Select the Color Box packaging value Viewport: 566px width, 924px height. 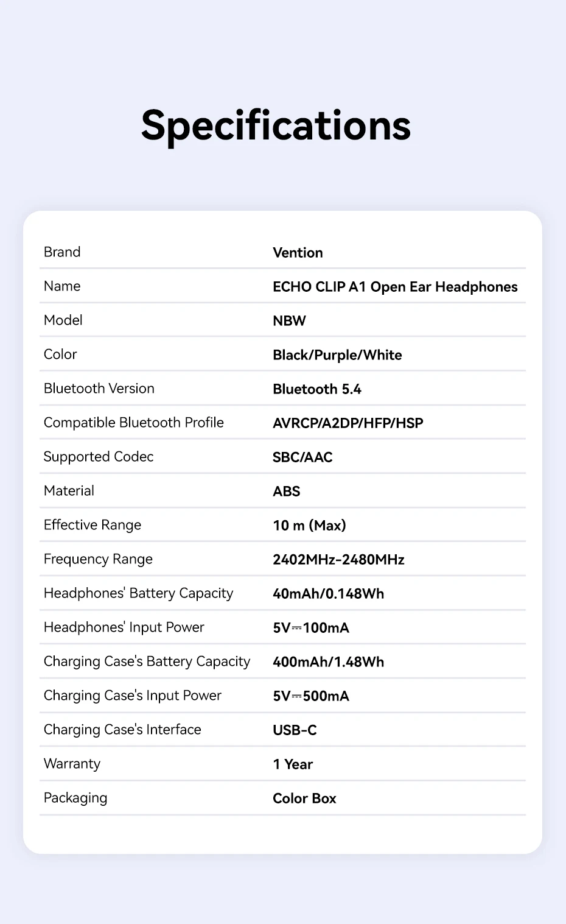pyautogui.click(x=304, y=799)
